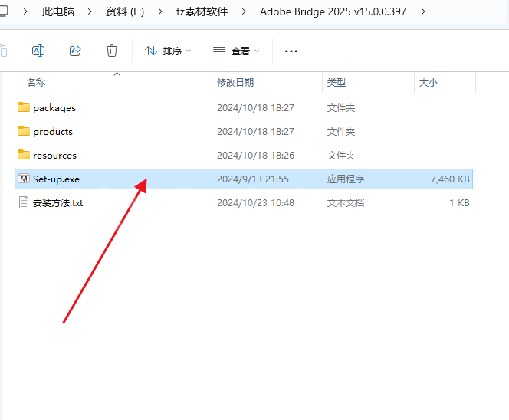Click the date 2024/10/23 10:48

pos(256,203)
